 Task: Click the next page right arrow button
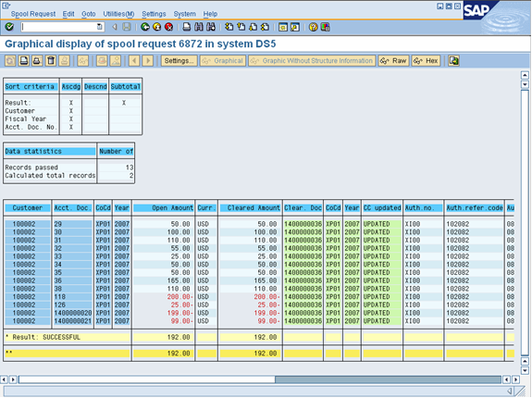[148, 61]
